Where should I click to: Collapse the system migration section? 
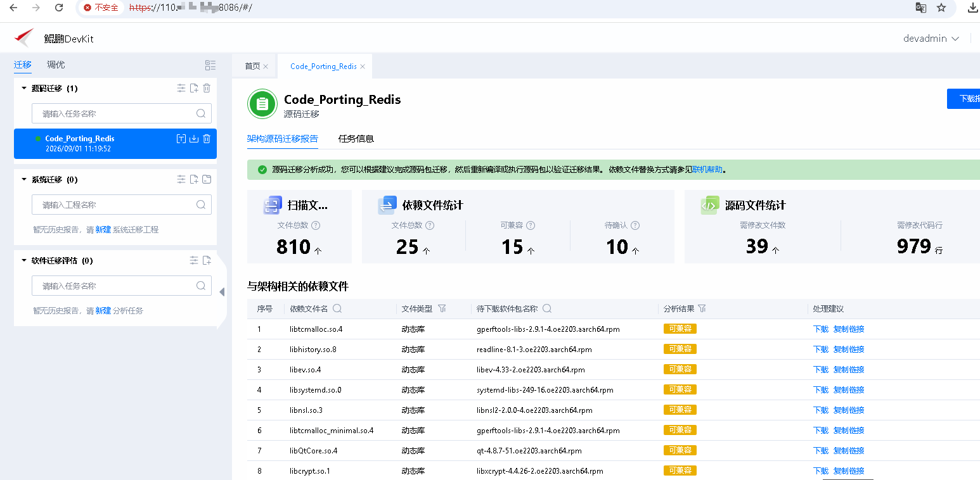[24, 179]
